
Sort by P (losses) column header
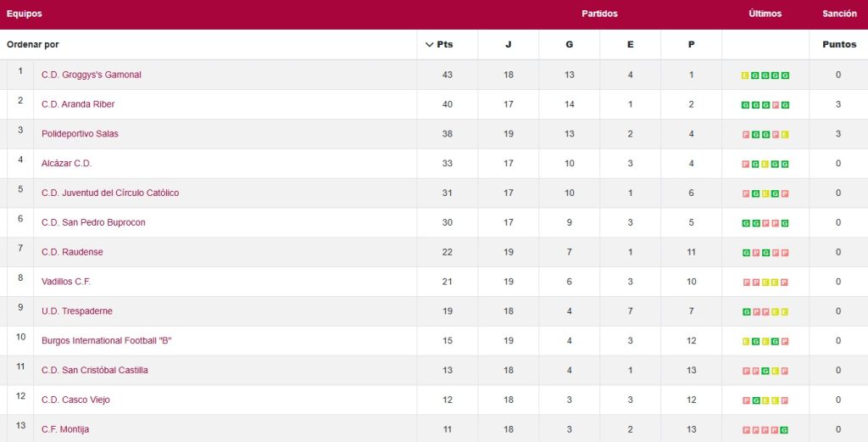(691, 44)
